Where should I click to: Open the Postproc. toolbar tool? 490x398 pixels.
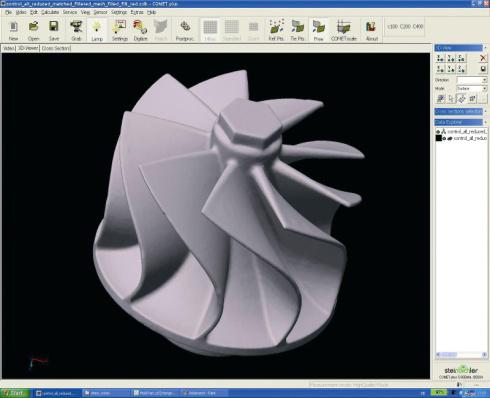[x=185, y=30]
